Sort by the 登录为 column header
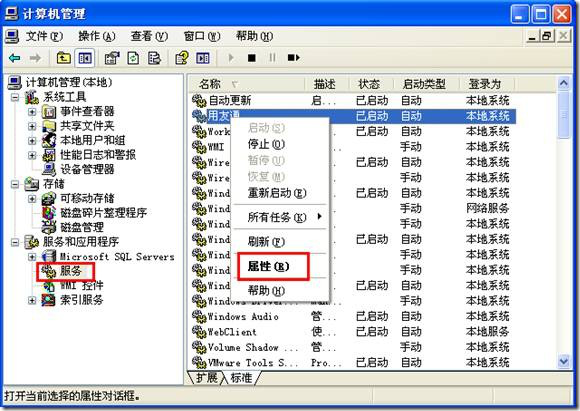580x411 pixels. click(487, 84)
